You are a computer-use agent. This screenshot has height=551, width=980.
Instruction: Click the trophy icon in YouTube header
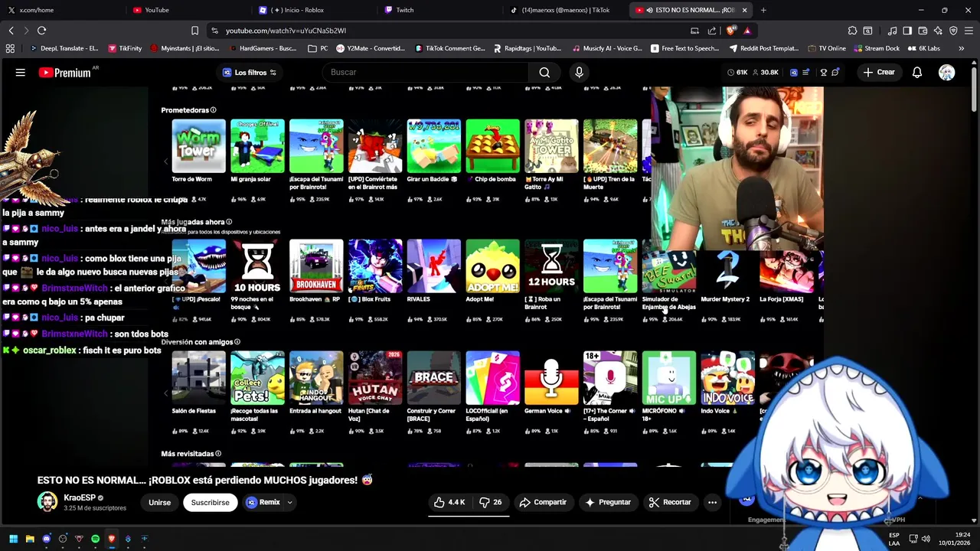click(x=824, y=73)
